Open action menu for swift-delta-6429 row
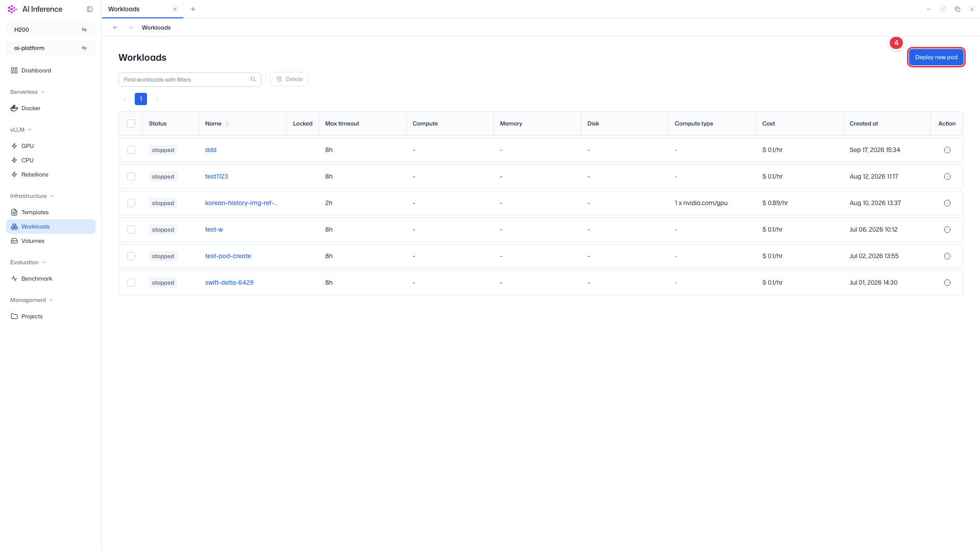 click(947, 283)
